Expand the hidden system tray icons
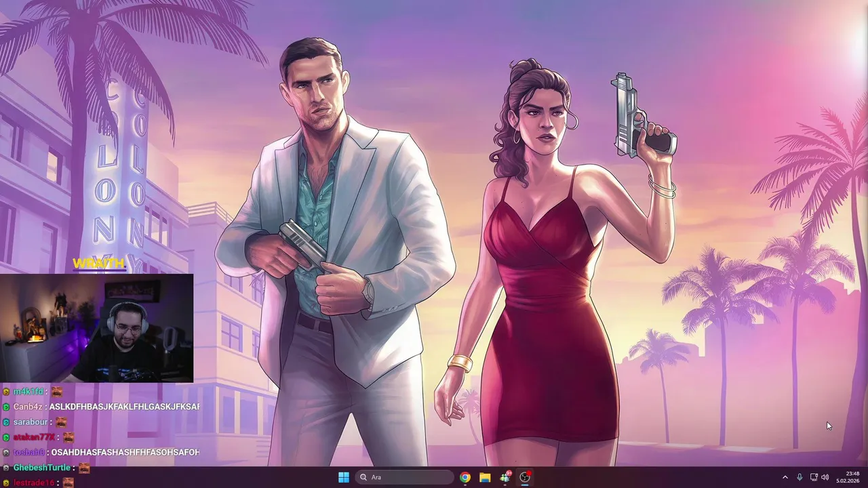 [785, 477]
